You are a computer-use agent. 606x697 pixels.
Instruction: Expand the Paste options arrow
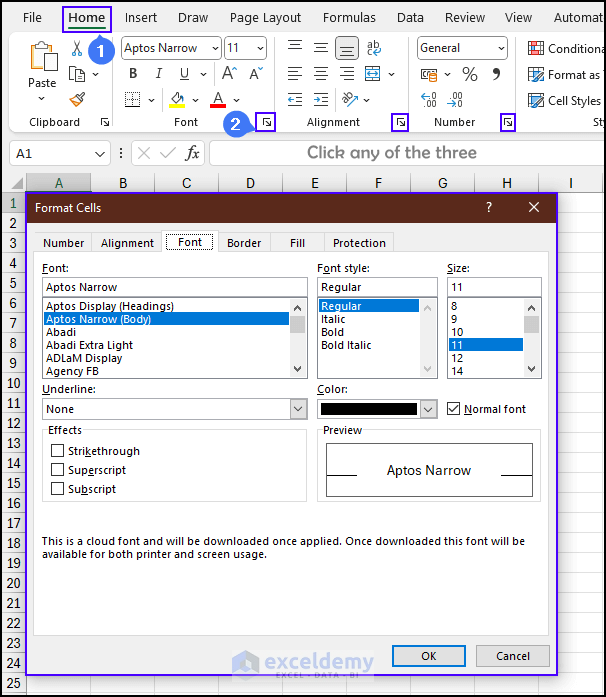pyautogui.click(x=42, y=98)
